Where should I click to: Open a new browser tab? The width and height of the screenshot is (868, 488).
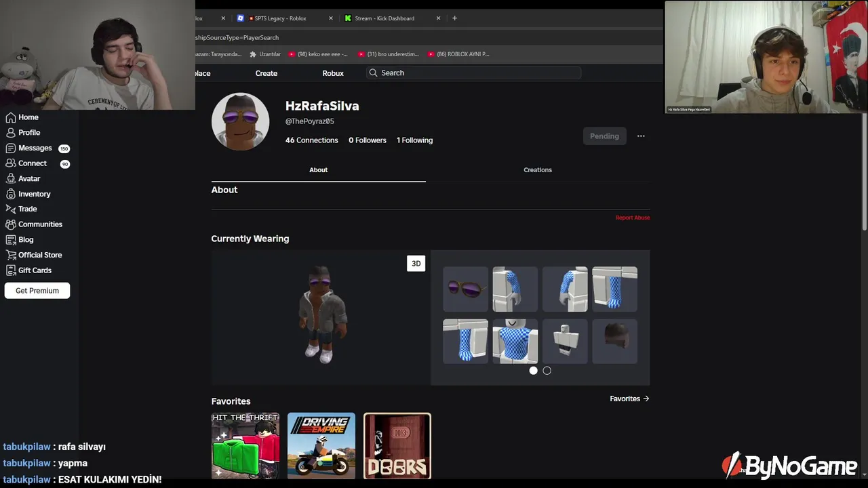454,18
